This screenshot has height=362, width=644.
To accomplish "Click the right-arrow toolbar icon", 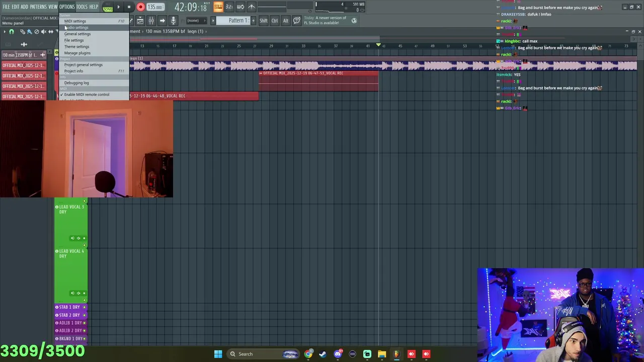I will 162,21.
